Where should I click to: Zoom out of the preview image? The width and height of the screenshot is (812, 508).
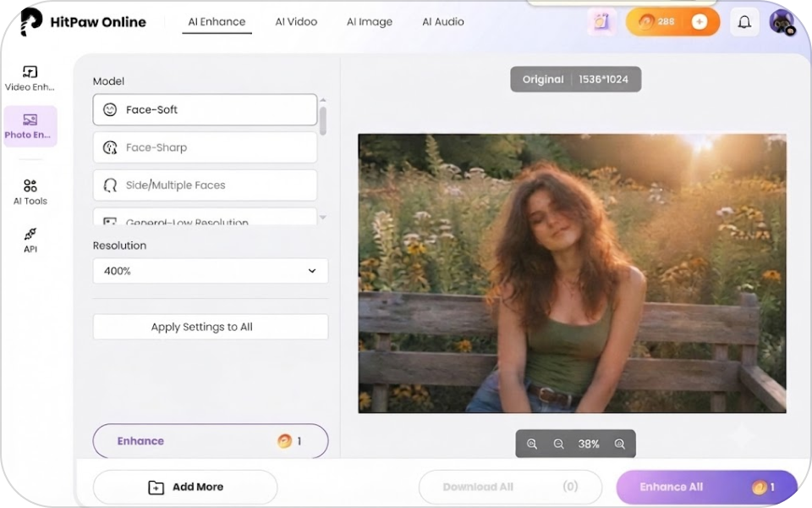coord(558,444)
